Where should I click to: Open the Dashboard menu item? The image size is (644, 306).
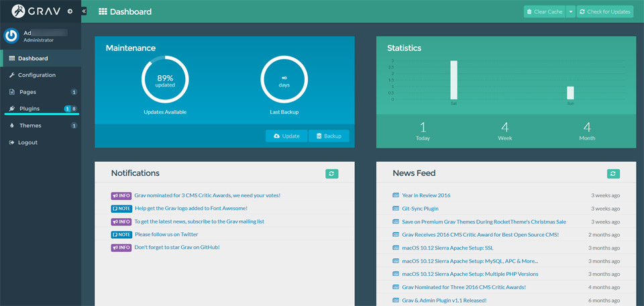point(41,58)
